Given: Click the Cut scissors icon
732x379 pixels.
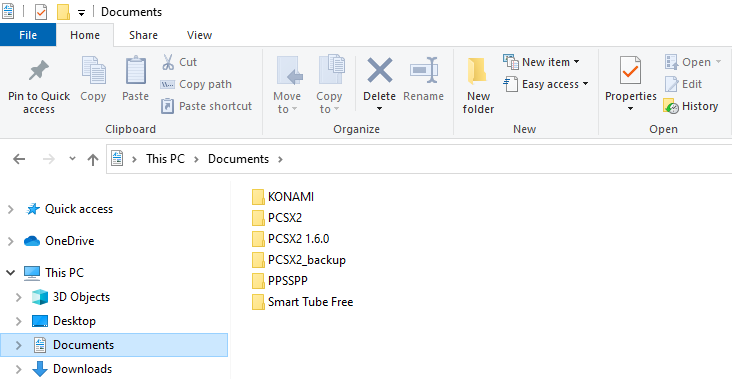Looking at the screenshot, I should (x=168, y=62).
